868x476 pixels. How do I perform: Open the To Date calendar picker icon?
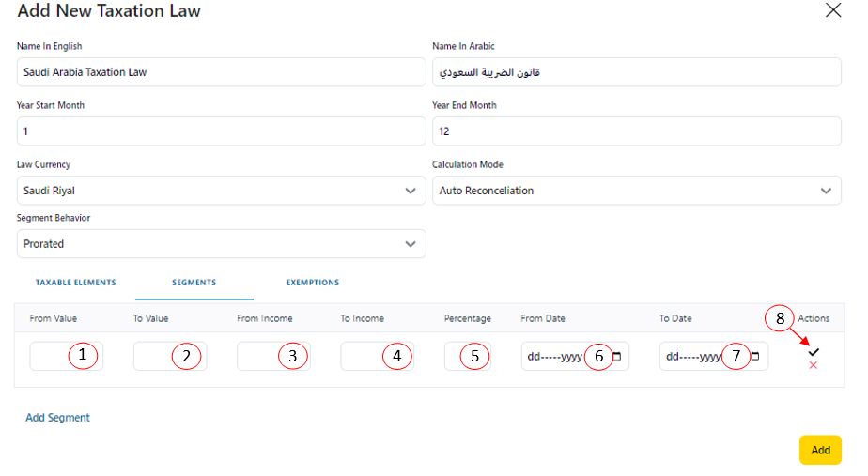pyautogui.click(x=755, y=357)
